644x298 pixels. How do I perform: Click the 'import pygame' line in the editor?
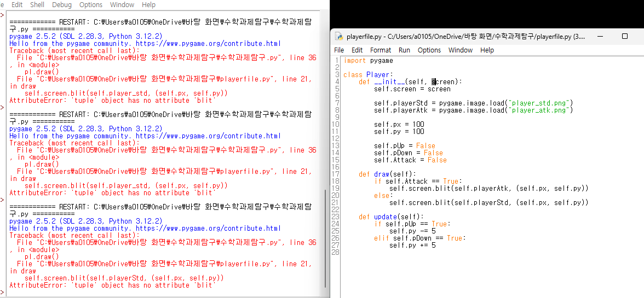[x=368, y=61]
